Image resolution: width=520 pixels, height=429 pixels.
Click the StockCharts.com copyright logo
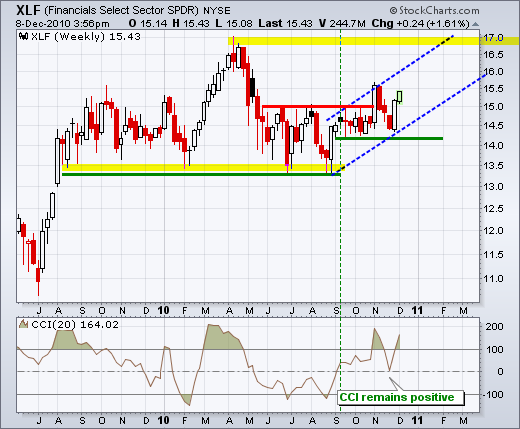click(434, 10)
